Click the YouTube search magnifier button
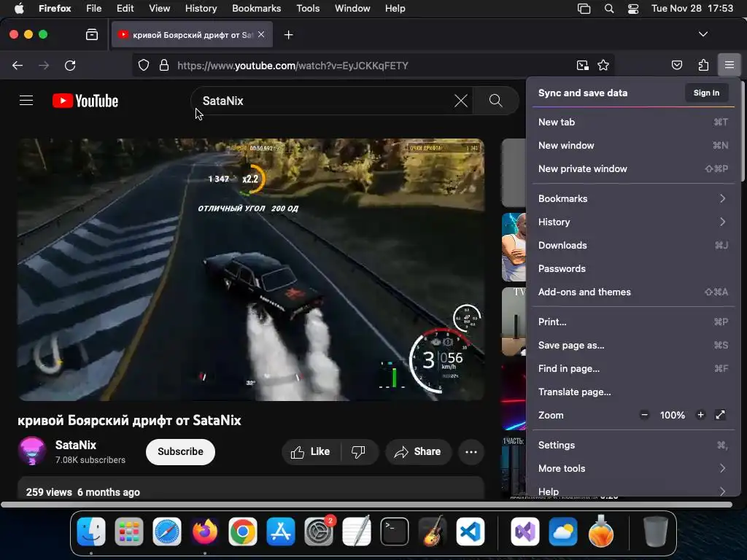The width and height of the screenshot is (747, 560). [495, 101]
